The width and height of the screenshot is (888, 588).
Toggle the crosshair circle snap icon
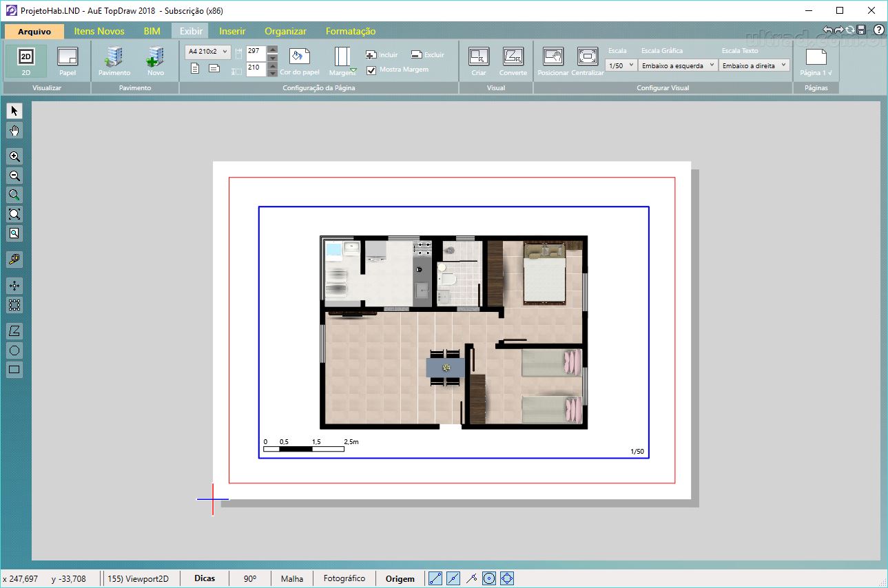507,579
